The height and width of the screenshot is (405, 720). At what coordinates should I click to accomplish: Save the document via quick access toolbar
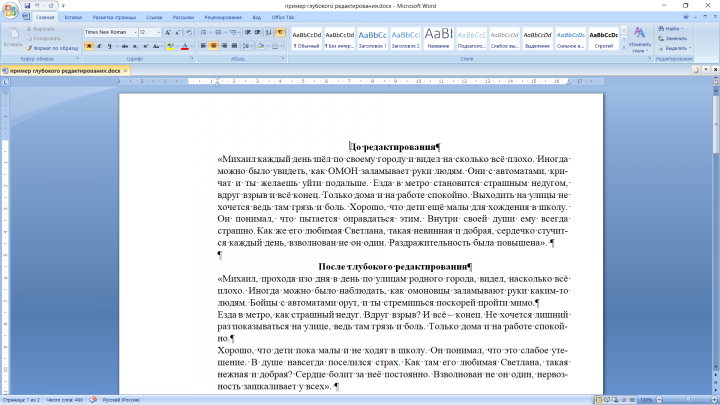(27, 6)
